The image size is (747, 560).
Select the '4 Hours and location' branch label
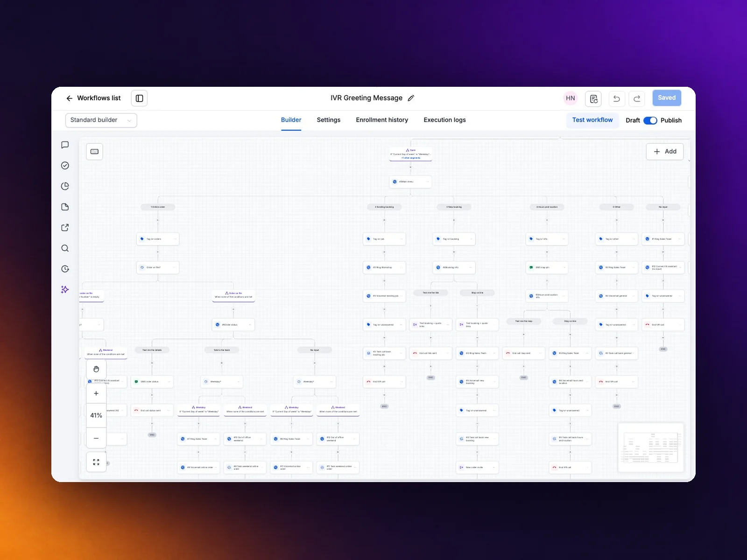pos(547,207)
